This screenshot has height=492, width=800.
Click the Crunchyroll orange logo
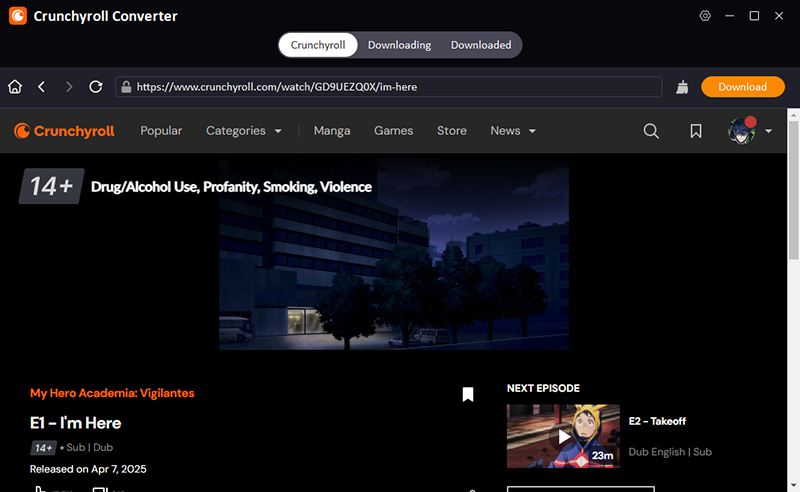[64, 131]
